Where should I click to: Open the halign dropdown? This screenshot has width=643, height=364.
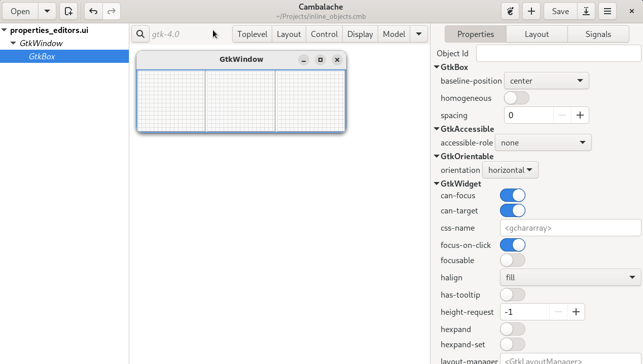tap(570, 277)
